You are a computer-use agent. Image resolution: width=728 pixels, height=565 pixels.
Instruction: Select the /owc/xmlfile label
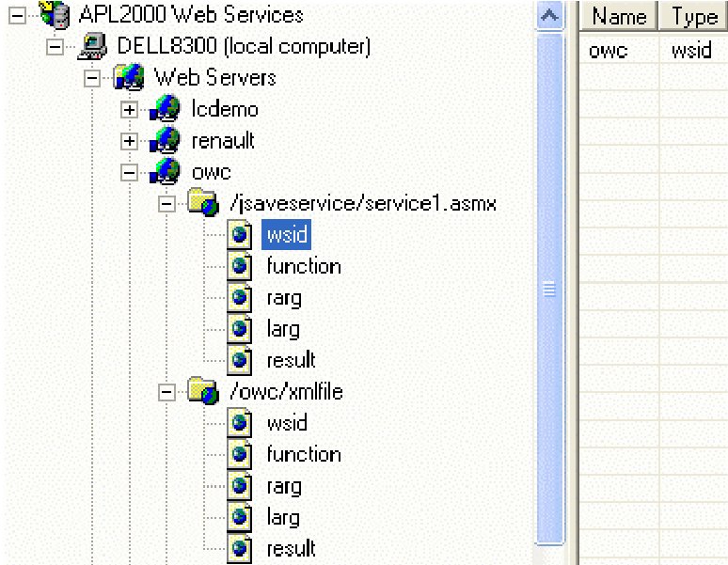[287, 391]
